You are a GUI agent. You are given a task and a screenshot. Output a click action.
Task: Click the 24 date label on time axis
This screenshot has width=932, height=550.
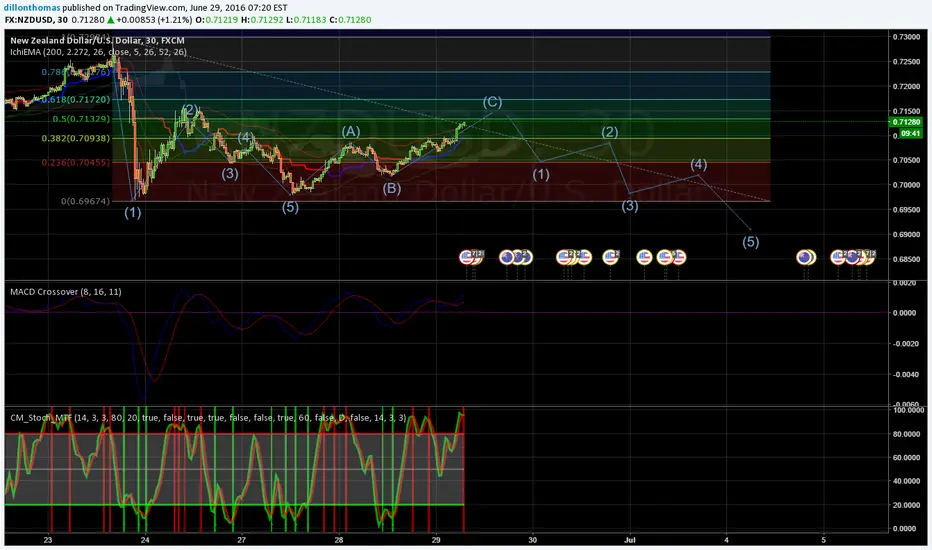[x=144, y=540]
